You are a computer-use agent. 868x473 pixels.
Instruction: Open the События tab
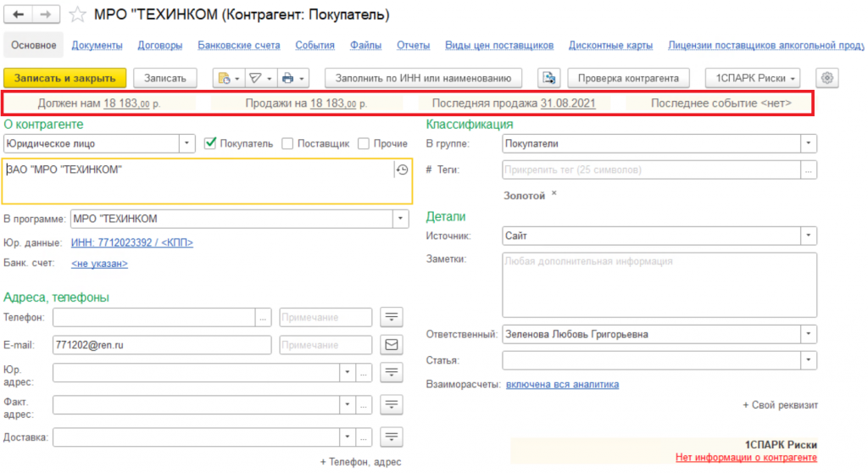click(x=314, y=45)
